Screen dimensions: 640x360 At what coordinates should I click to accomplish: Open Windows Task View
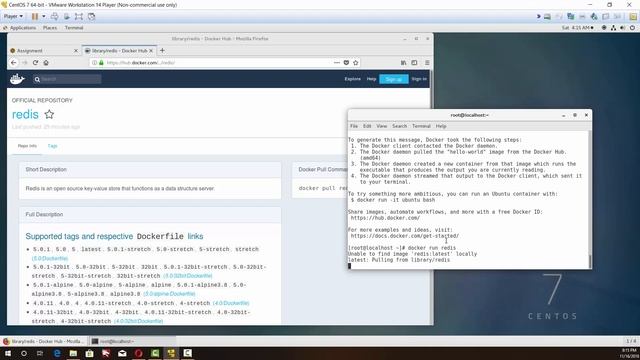40,353
